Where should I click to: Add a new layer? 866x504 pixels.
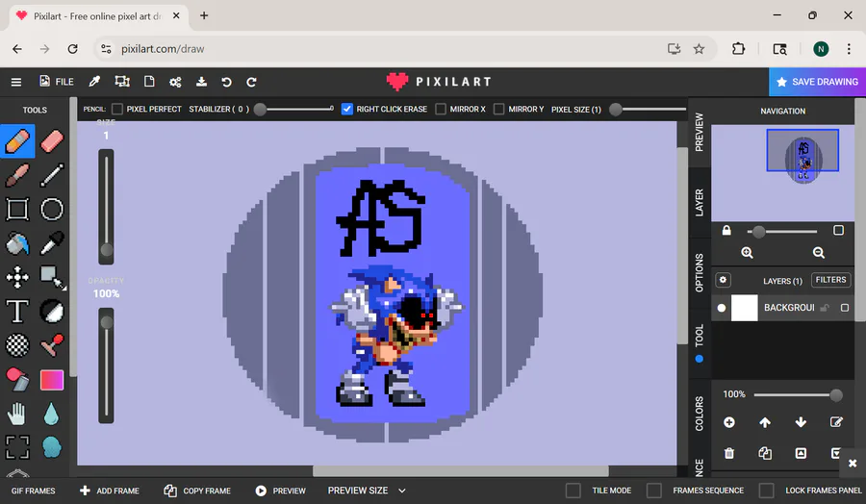pos(729,422)
